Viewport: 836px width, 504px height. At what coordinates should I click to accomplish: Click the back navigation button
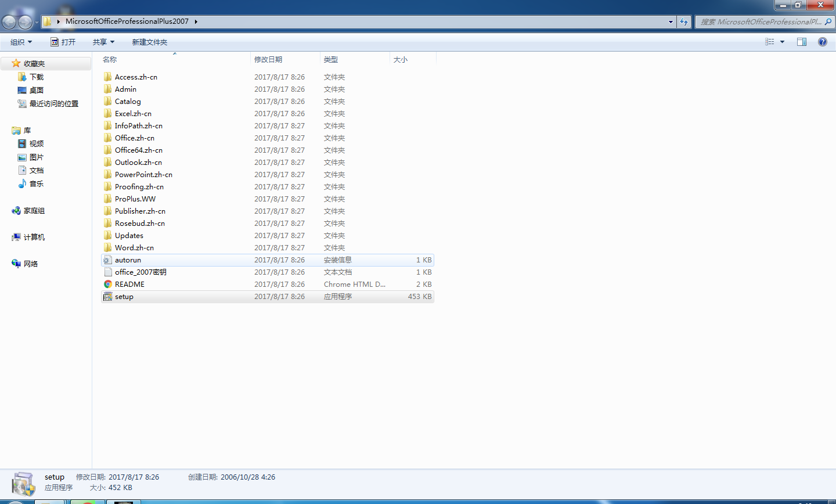[x=9, y=22]
